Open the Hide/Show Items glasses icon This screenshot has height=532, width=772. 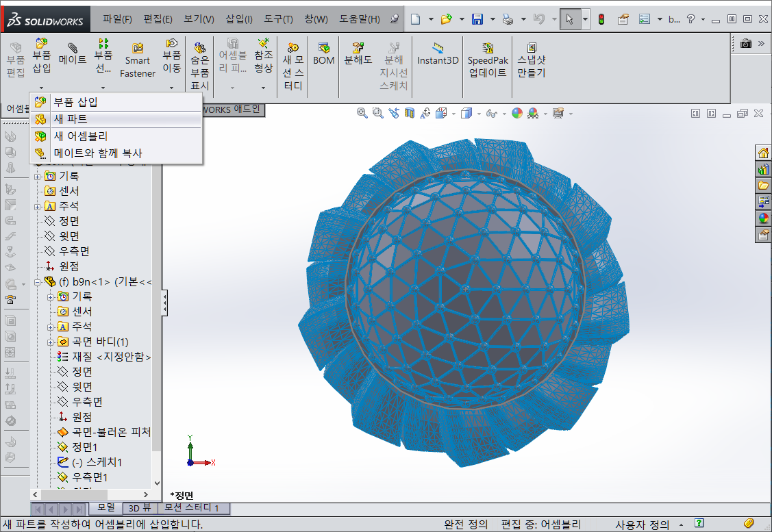tap(491, 113)
